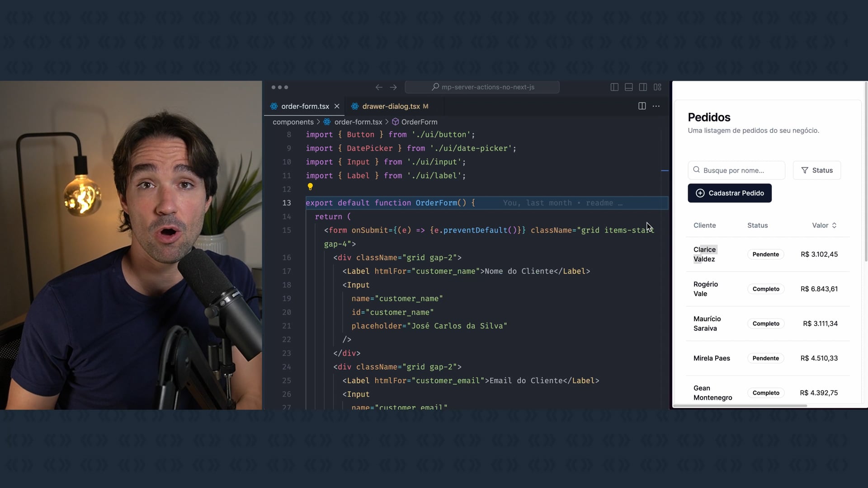
Task: Click the lightbulb code action icon
Action: tap(310, 187)
